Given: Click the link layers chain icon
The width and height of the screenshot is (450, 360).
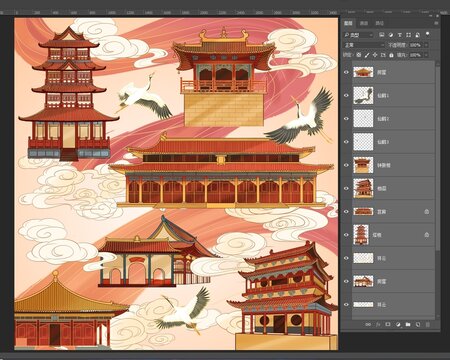Looking at the screenshot, I should [368, 324].
